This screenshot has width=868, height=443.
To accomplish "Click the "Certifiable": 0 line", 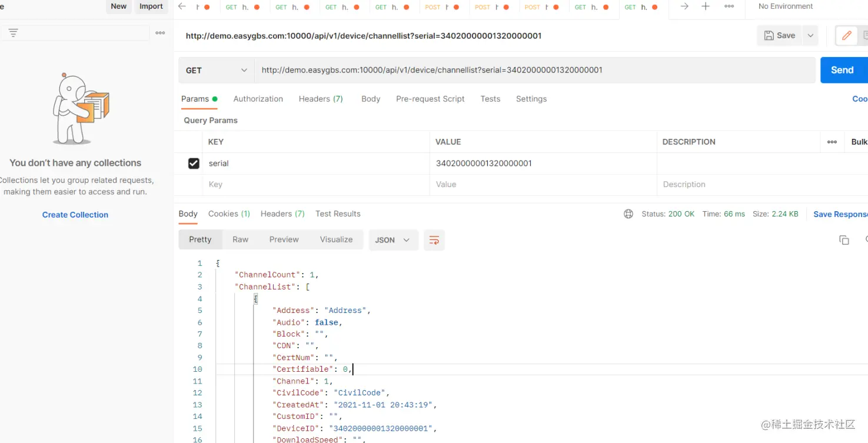I will pyautogui.click(x=312, y=369).
